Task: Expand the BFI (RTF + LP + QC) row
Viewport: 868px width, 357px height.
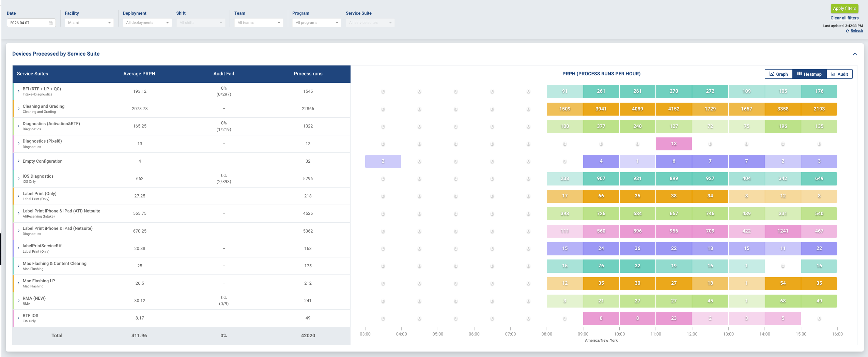Action: tap(18, 91)
